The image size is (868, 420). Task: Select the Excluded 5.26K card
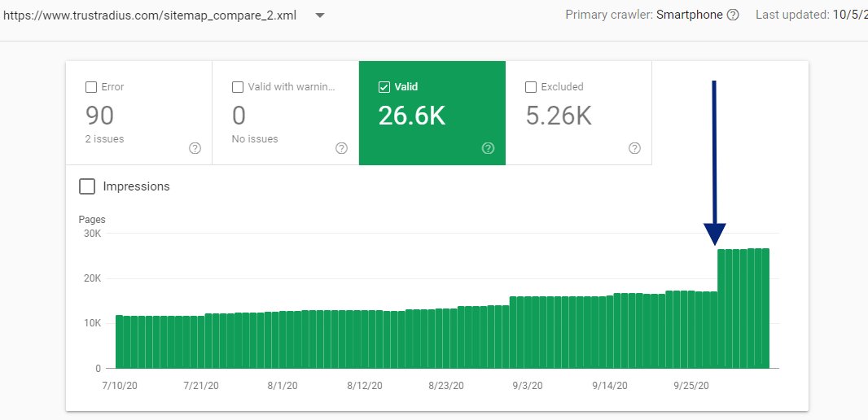(x=578, y=113)
